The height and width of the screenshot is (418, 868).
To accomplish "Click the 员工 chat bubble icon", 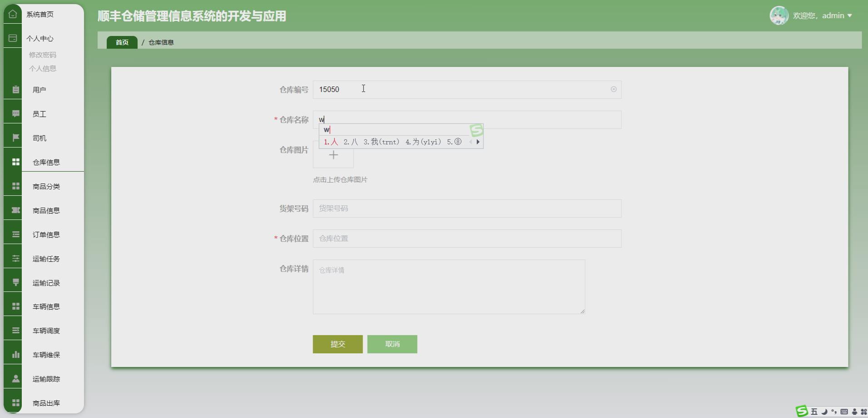I will (x=15, y=114).
